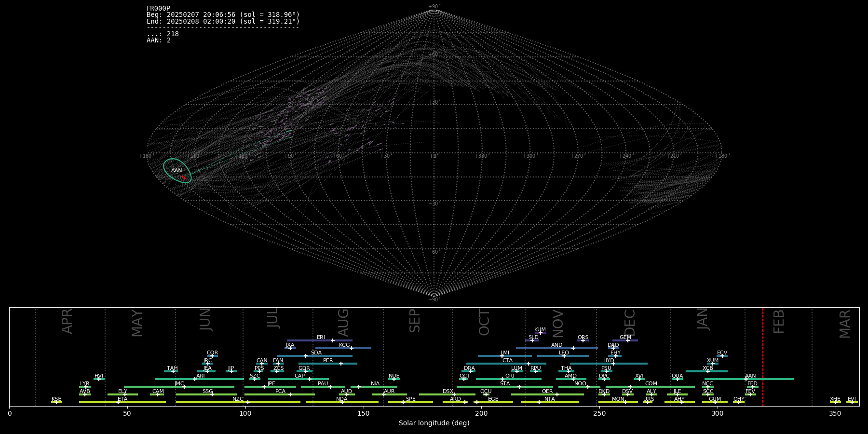This screenshot has height=434, width=868.
Task: Select the SPE shower label
Action: [410, 399]
